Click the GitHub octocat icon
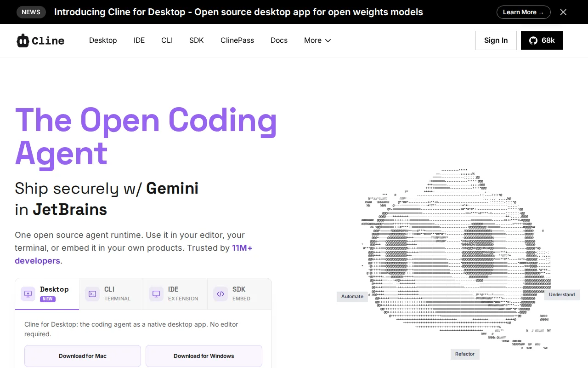 tap(533, 40)
